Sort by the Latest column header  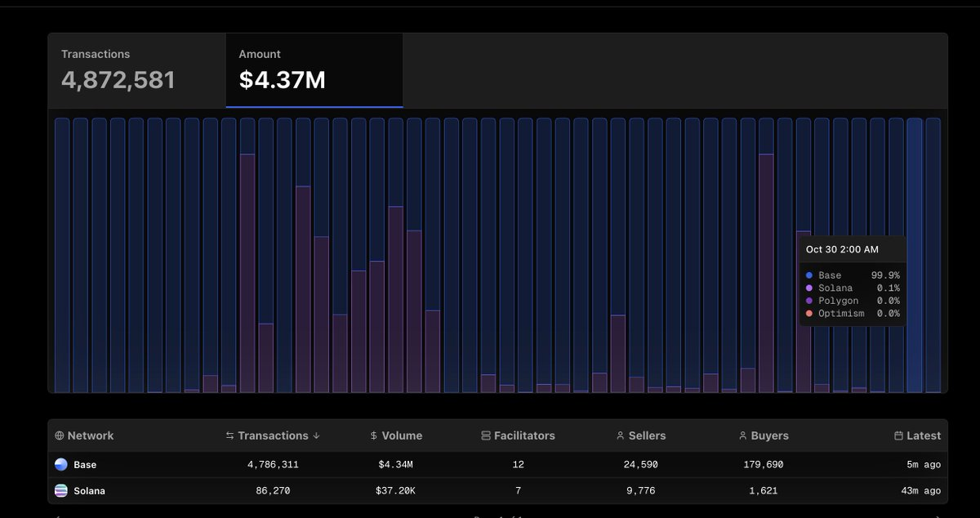923,436
